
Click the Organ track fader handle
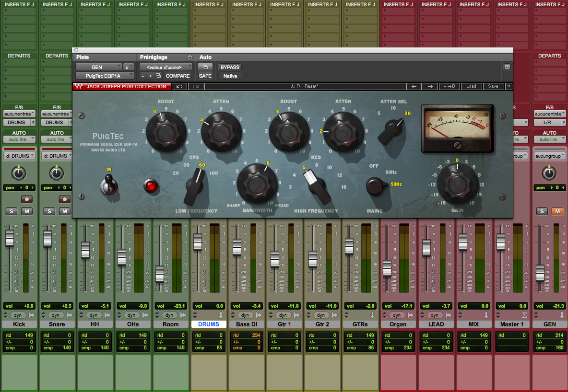(x=387, y=268)
